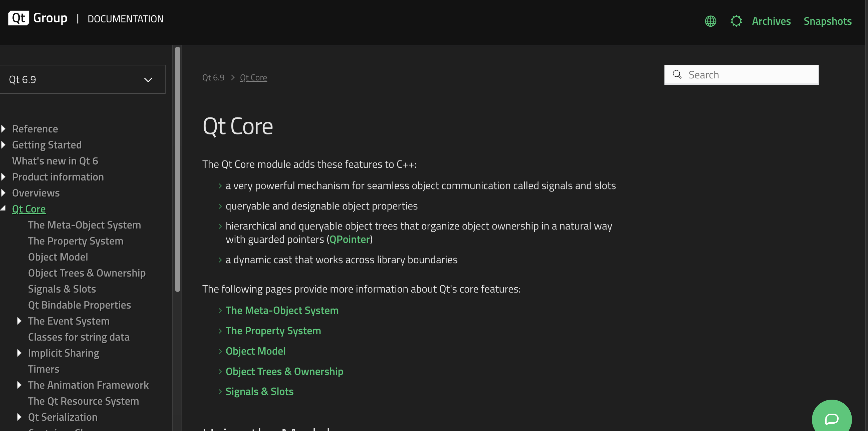
Task: Click the Overviews sidebar label
Action: 36,193
